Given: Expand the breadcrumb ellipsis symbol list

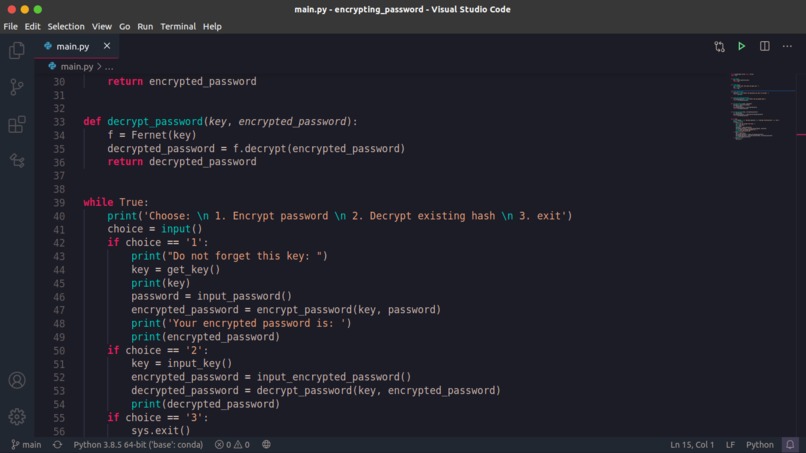Looking at the screenshot, I should pos(109,67).
